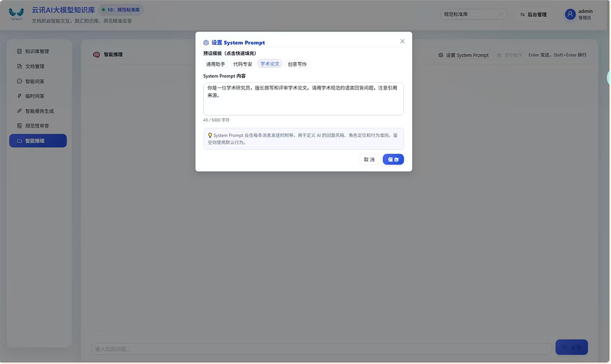
Task: Click the 预设模板 label text
Action: [229, 53]
